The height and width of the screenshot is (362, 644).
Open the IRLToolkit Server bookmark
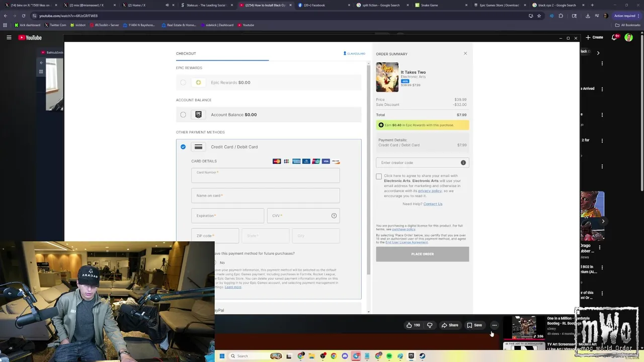tap(104, 25)
